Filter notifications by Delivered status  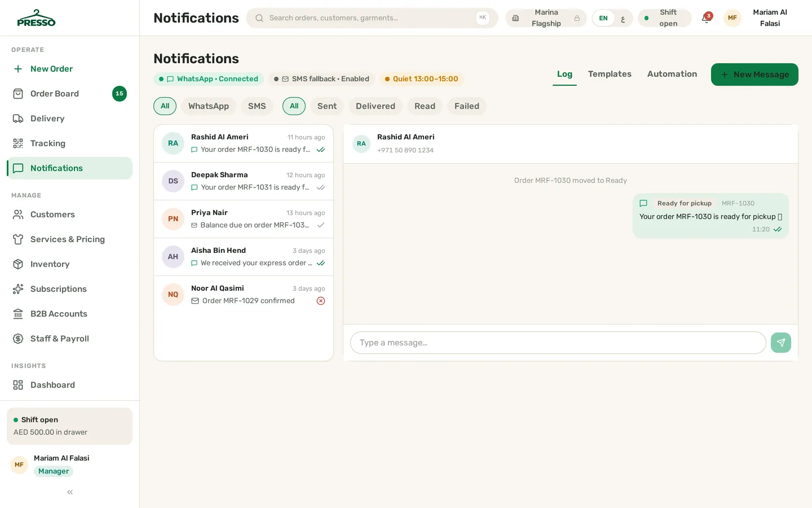(376, 106)
